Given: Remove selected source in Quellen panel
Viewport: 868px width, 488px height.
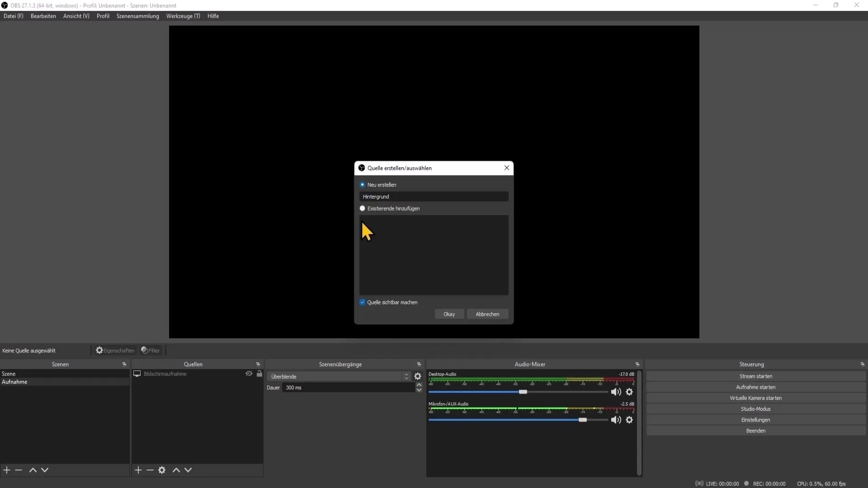Looking at the screenshot, I should point(150,470).
